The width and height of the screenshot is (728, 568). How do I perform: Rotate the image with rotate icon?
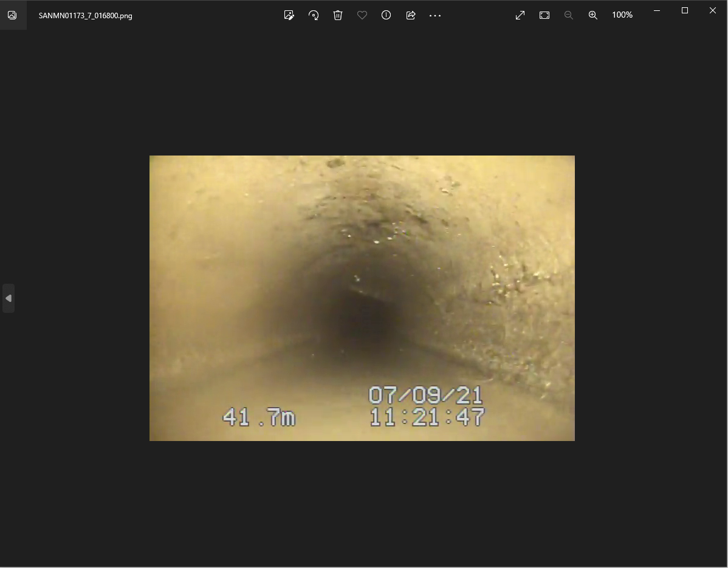click(x=314, y=15)
